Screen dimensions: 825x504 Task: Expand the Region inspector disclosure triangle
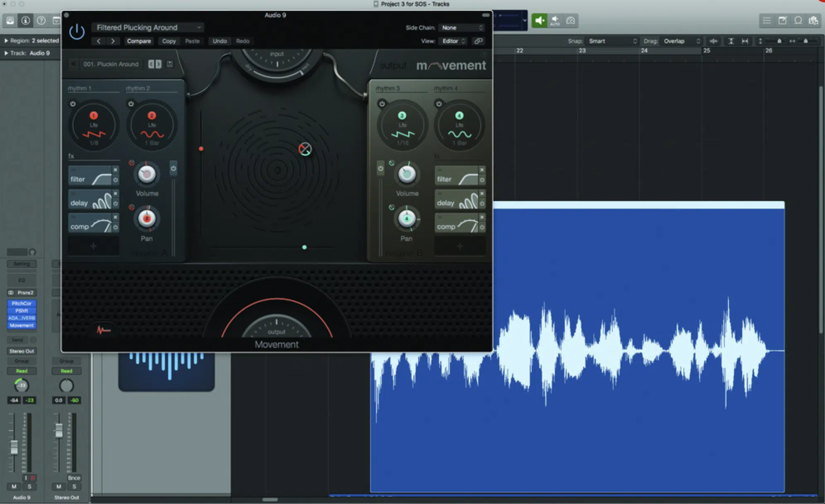pyautogui.click(x=6, y=41)
